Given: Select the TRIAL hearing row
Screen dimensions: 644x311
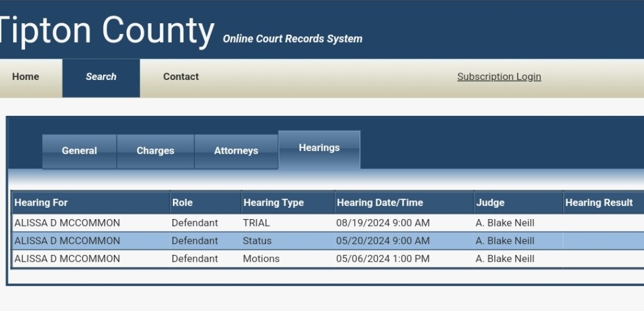Looking at the screenshot, I should click(257, 223).
